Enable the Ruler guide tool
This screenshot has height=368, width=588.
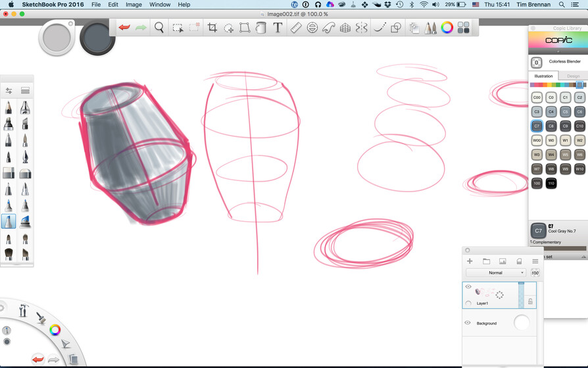pyautogui.click(x=296, y=28)
